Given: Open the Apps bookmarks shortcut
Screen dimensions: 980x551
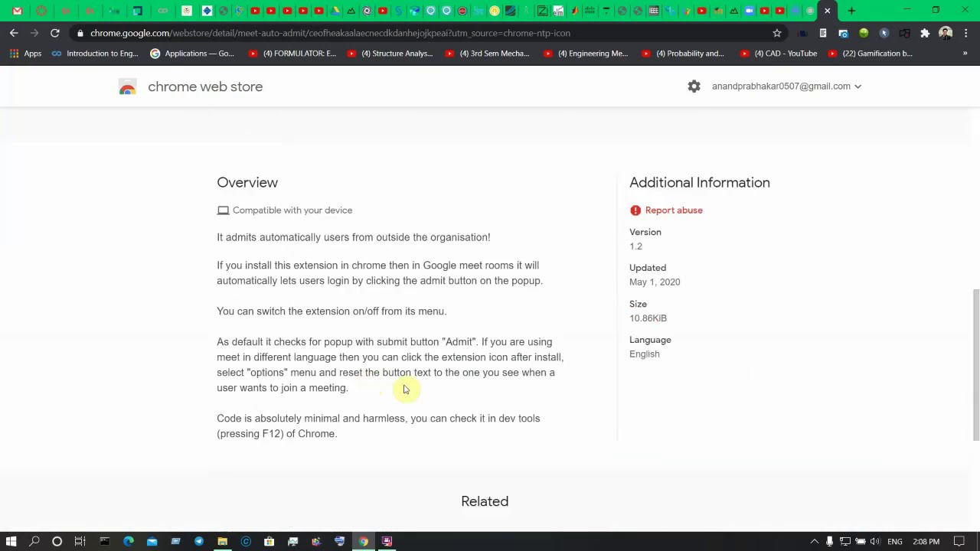Looking at the screenshot, I should 25,54.
